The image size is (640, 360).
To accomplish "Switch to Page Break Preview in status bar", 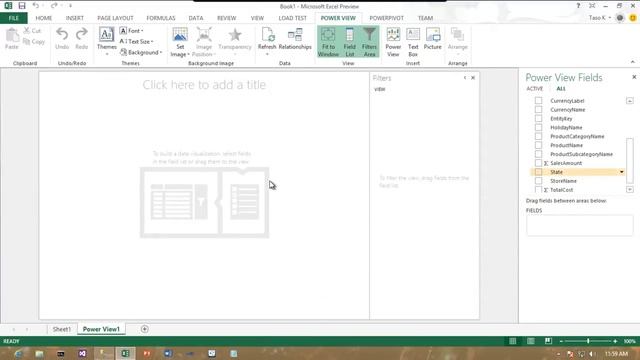I will click(x=548, y=341).
